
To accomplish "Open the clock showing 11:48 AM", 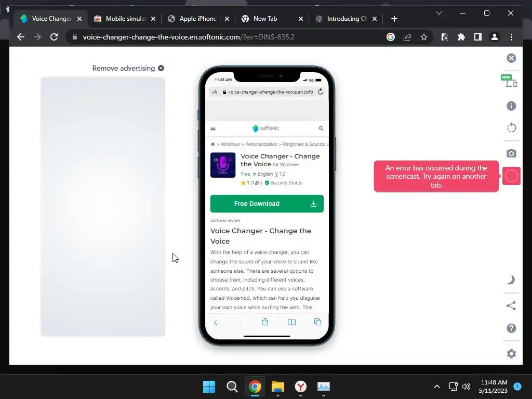I will coord(494,387).
